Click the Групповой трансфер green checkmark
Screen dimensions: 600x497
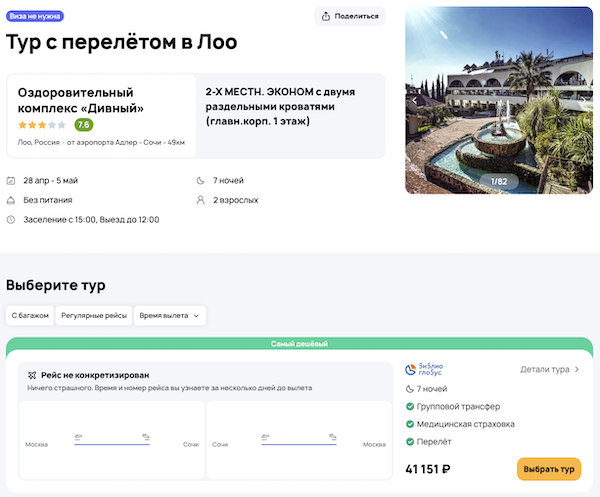[410, 407]
